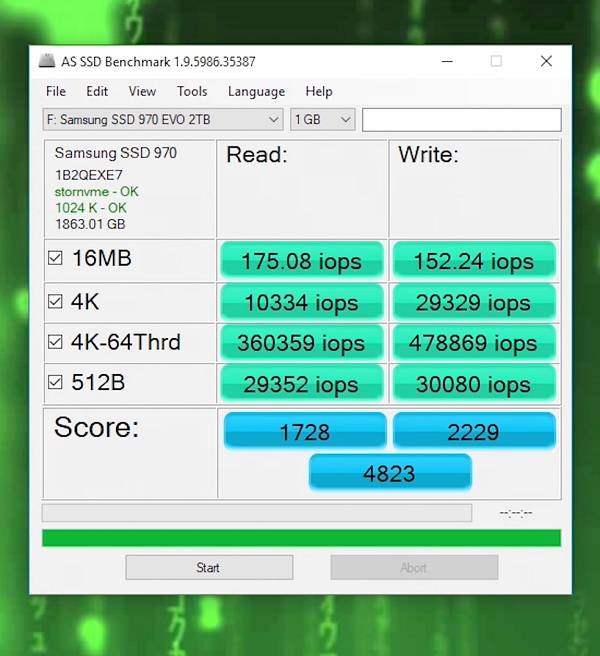Open the View menu

point(142,91)
